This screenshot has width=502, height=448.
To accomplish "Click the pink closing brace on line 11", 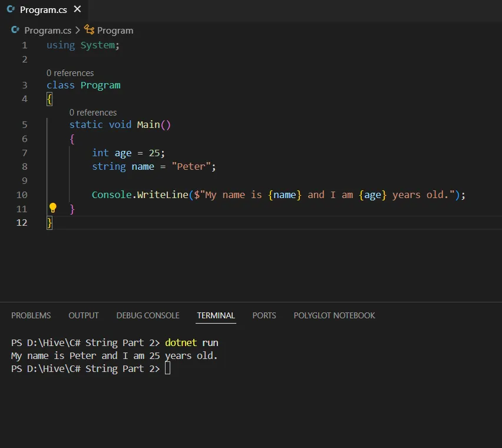I will 72,209.
